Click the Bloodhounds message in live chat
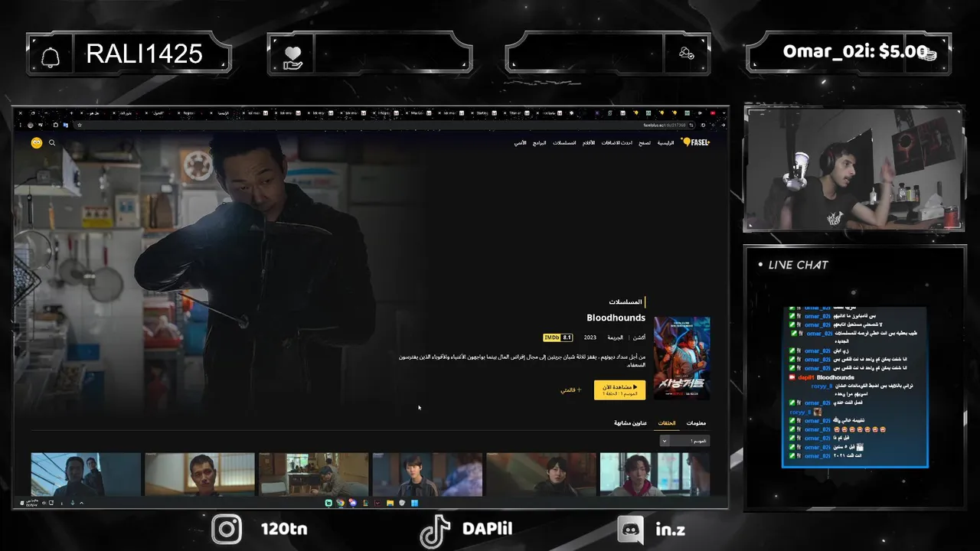 point(835,377)
